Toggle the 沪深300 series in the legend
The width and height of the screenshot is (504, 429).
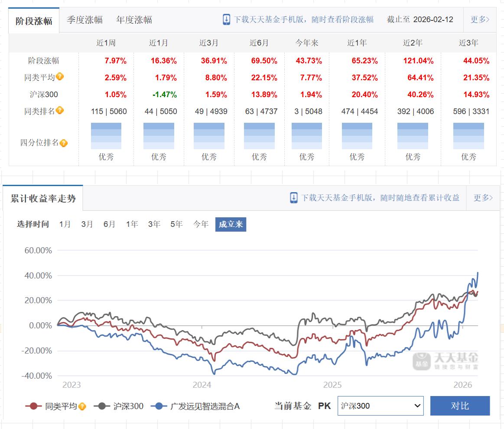pyautogui.click(x=119, y=406)
